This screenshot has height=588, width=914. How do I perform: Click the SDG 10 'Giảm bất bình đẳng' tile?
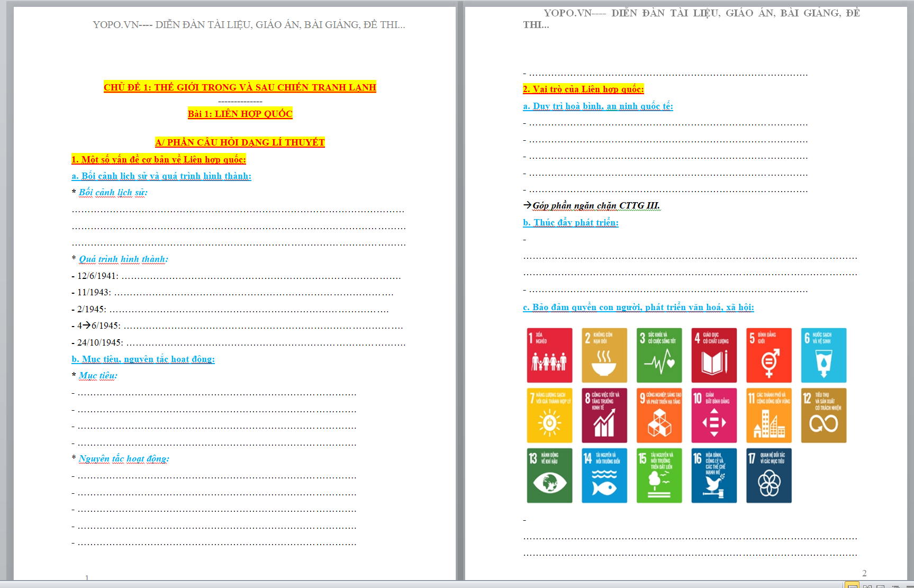pos(714,415)
